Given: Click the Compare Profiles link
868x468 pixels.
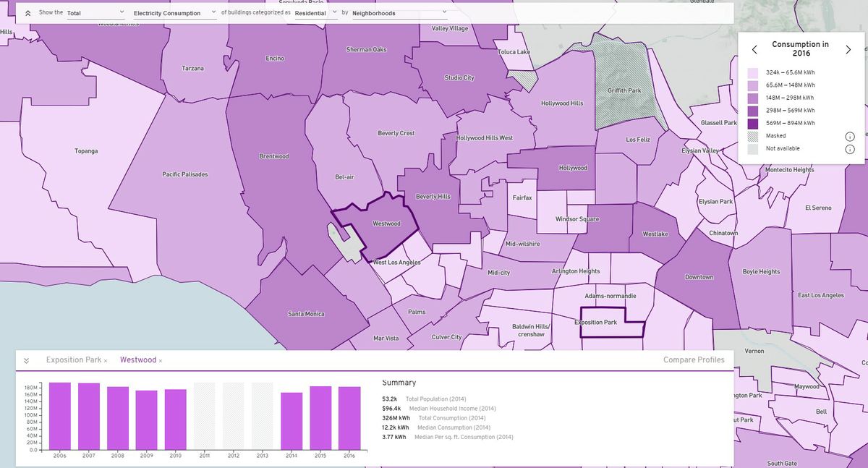Looking at the screenshot, I should (x=693, y=359).
